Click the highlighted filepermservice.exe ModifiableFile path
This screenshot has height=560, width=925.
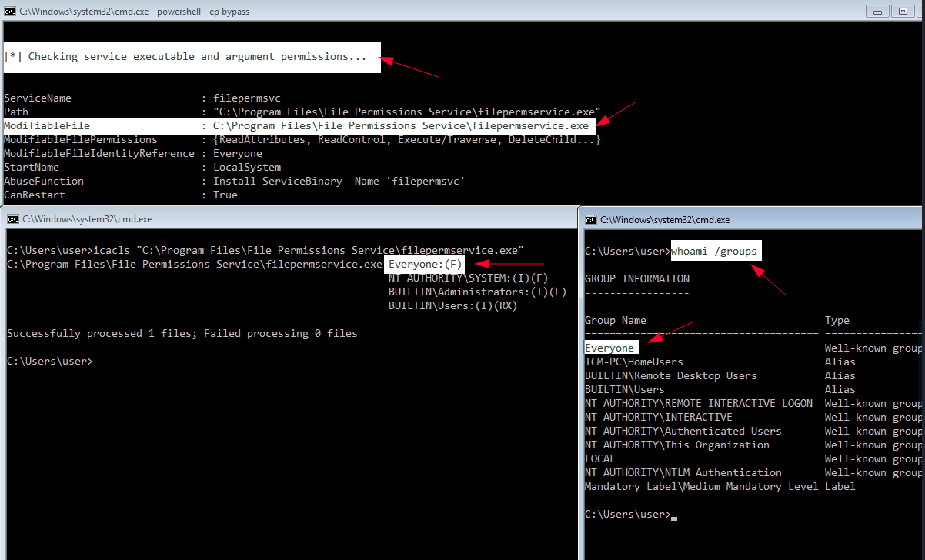(400, 125)
